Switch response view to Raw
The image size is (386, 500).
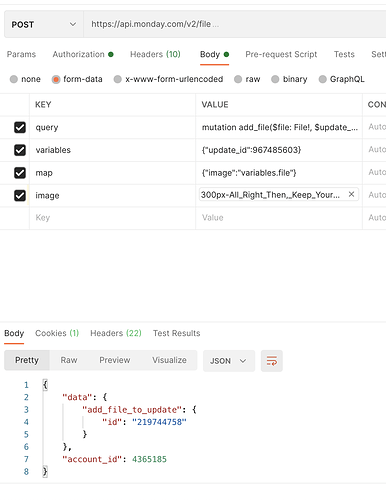click(x=69, y=360)
